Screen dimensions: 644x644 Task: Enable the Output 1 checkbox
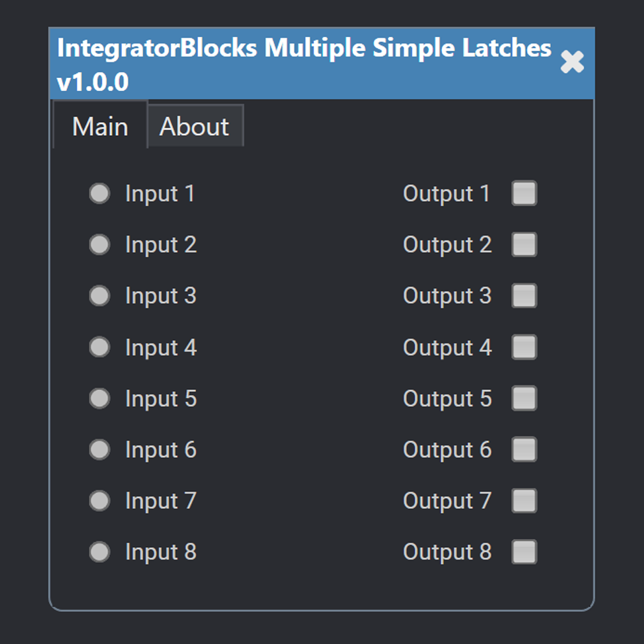[x=524, y=194]
